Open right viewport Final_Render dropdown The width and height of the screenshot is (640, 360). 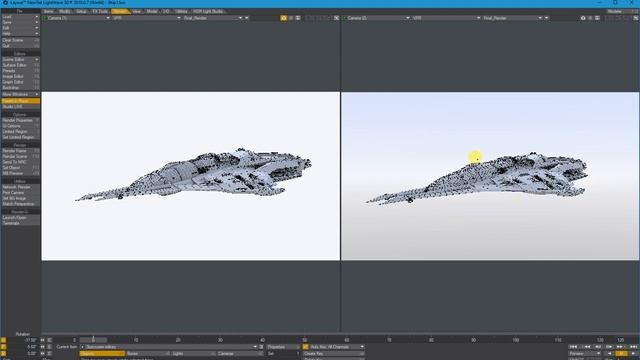point(512,18)
